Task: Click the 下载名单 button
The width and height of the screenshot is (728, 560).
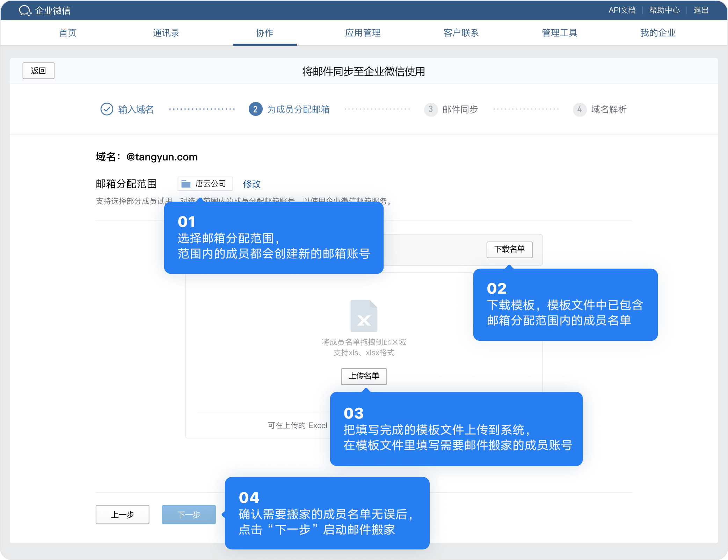Action: pyautogui.click(x=509, y=249)
